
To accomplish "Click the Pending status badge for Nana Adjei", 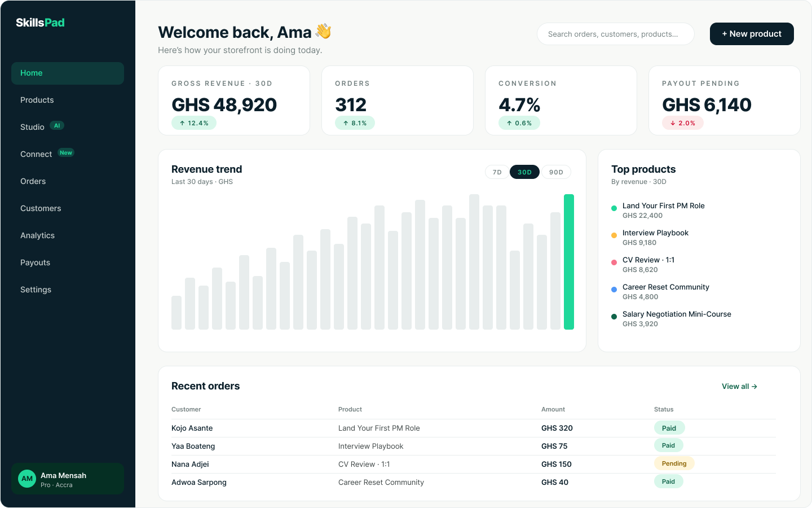I will 674,463.
